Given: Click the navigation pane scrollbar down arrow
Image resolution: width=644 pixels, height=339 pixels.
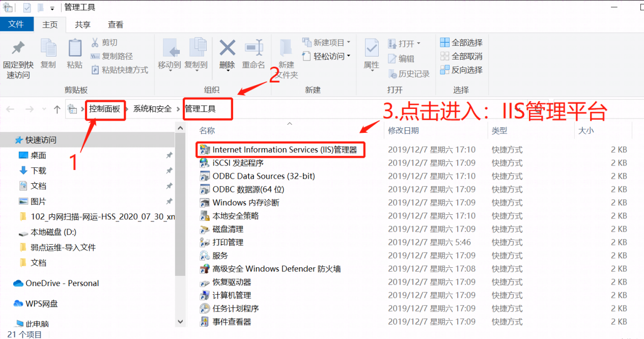Looking at the screenshot, I should [180, 321].
